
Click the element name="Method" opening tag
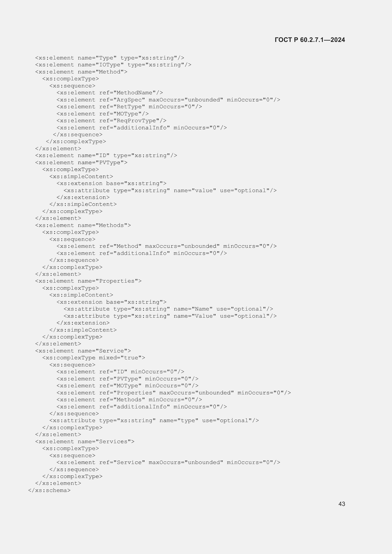pos(81,72)
